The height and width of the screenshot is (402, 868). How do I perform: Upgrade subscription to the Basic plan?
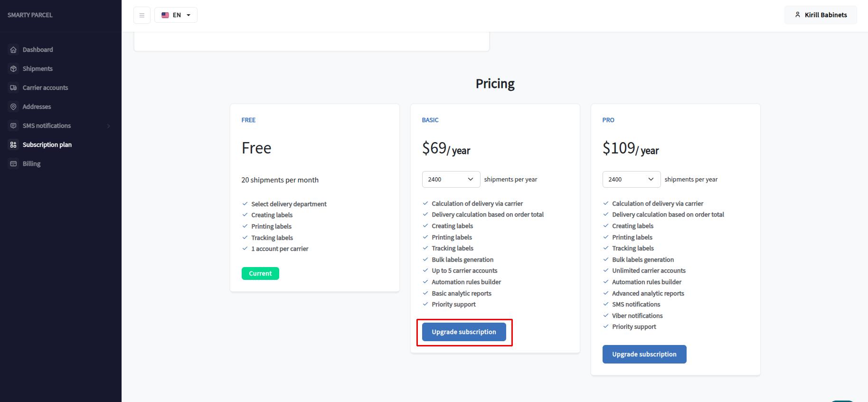click(x=464, y=332)
